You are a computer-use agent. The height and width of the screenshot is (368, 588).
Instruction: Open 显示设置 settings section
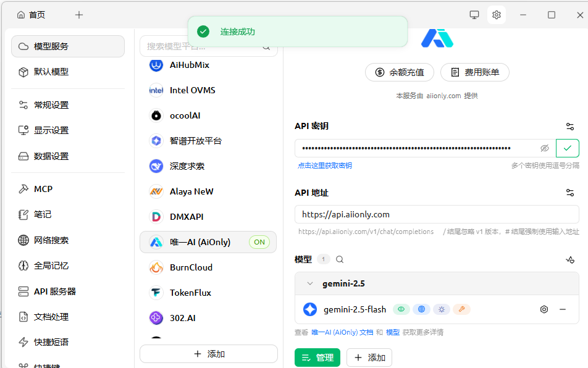[x=68, y=130]
